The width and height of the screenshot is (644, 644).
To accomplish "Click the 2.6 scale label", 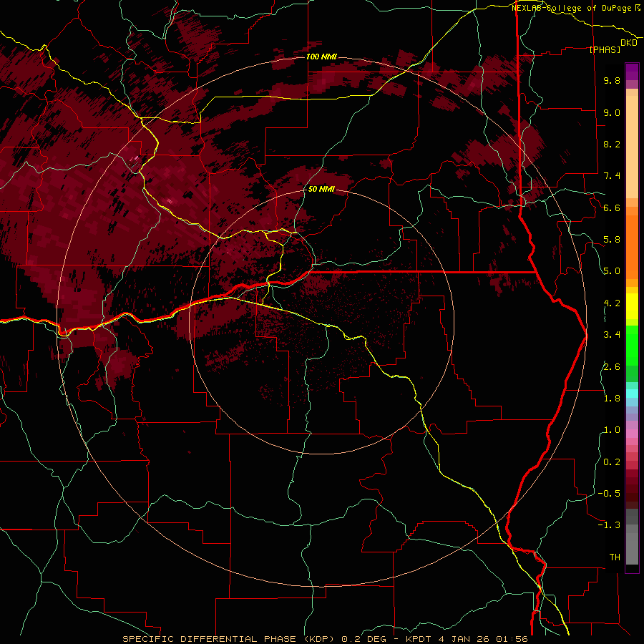I will coord(612,367).
